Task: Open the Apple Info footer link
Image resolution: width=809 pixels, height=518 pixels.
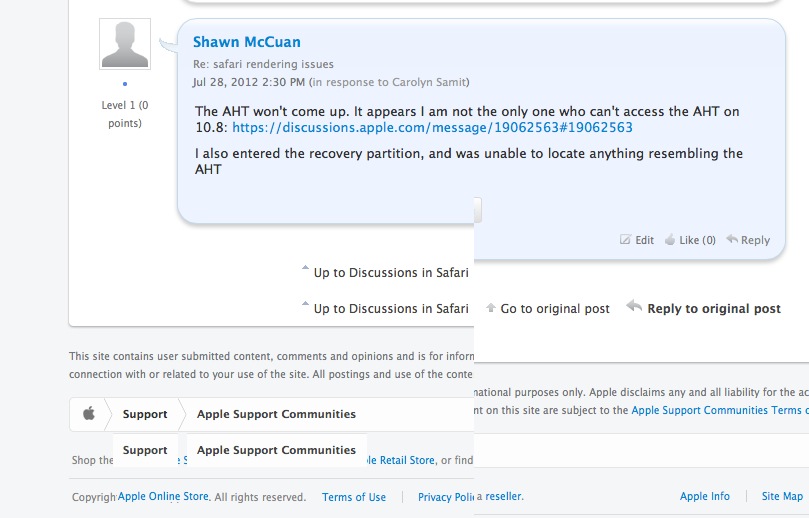Action: pos(705,496)
